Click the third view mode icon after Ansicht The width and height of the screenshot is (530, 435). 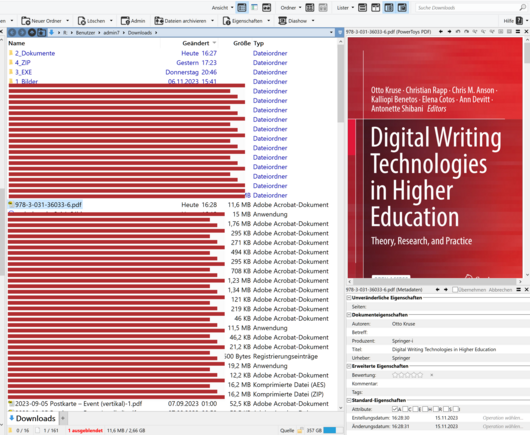(x=267, y=7)
